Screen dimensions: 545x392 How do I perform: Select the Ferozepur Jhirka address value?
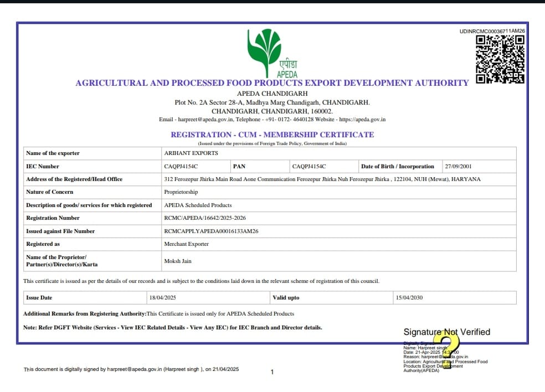click(322, 179)
